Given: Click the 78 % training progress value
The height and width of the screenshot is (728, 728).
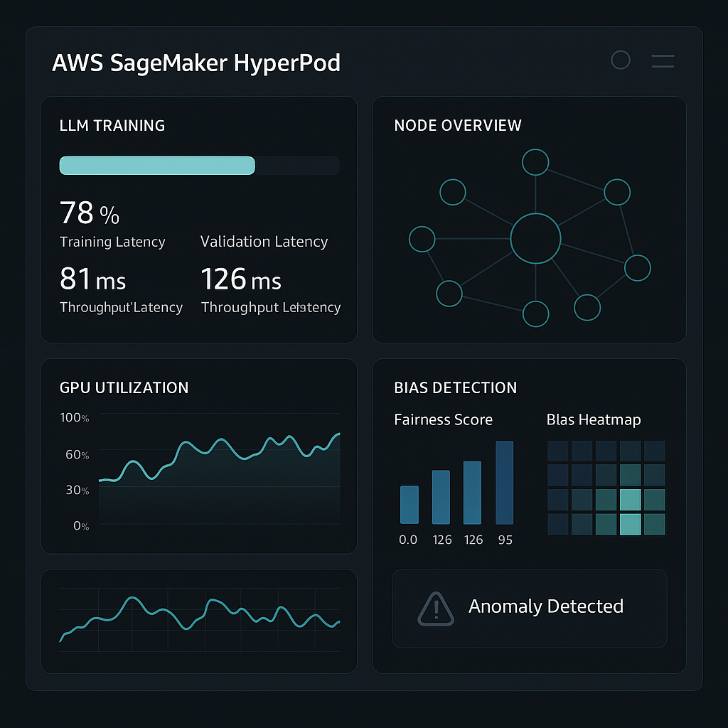Looking at the screenshot, I should [90, 213].
